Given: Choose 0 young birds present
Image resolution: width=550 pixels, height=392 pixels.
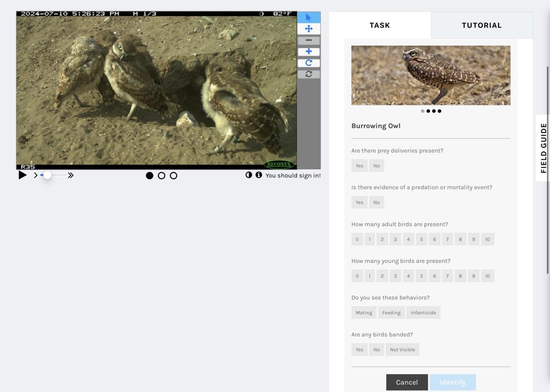Looking at the screenshot, I should (357, 276).
